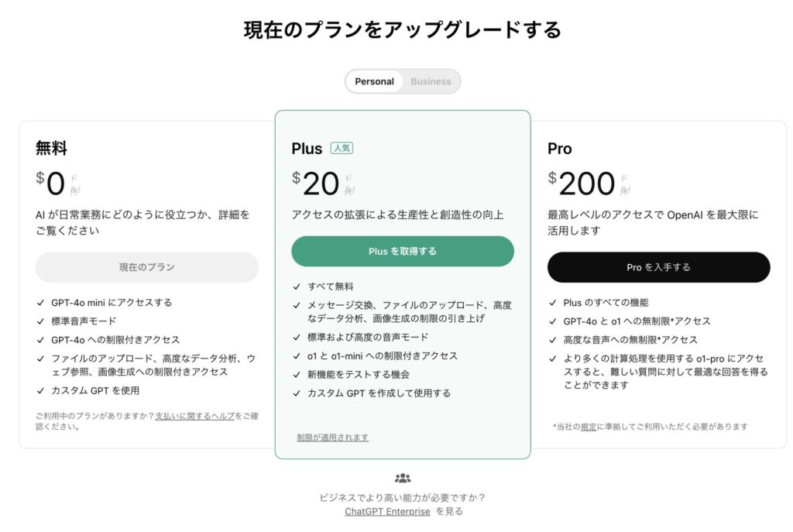Screen dimensions: 793x532
Task: Click the Plus を取得する button
Action: click(x=402, y=251)
